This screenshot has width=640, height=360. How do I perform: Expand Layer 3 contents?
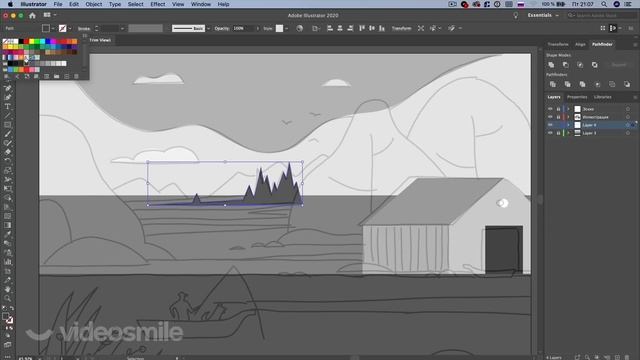569,133
